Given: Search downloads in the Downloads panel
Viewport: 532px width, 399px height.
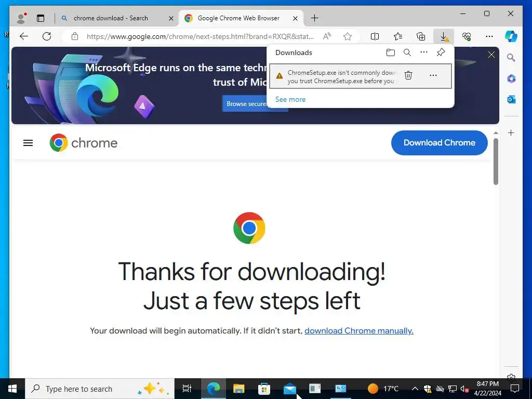Looking at the screenshot, I should coord(407,52).
